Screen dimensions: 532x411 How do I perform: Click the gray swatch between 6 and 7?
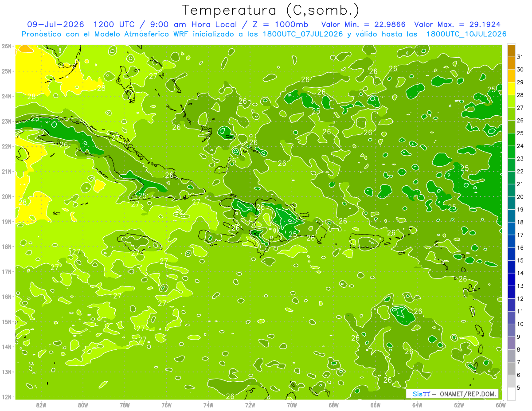point(511,368)
